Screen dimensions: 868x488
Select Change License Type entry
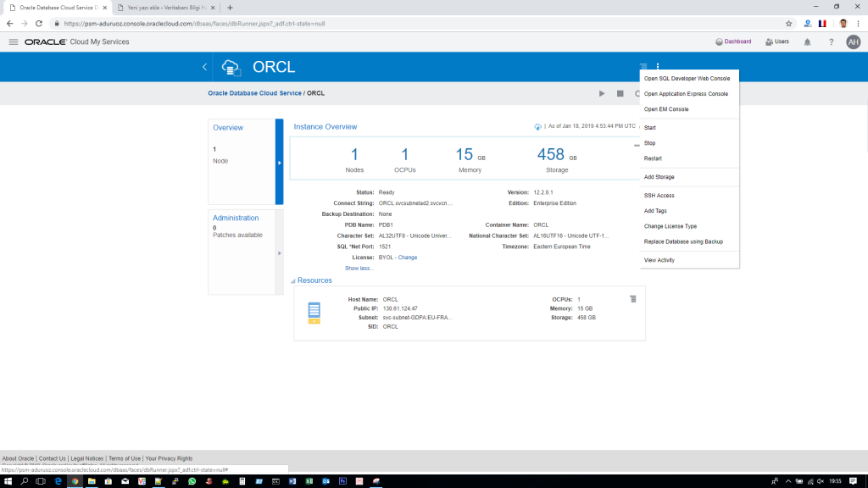[x=670, y=226]
